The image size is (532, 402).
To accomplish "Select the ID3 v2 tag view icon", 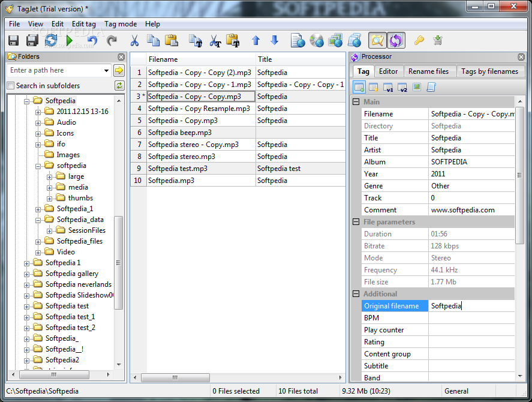I will coord(402,87).
